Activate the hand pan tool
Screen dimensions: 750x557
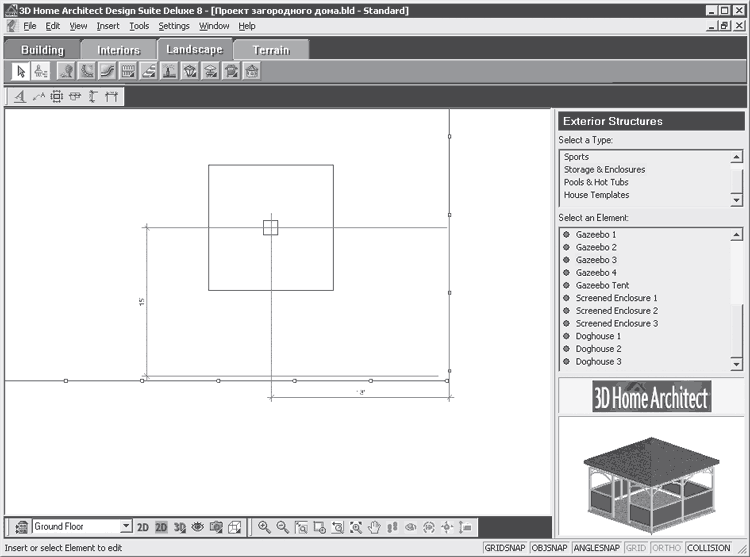[x=374, y=527]
